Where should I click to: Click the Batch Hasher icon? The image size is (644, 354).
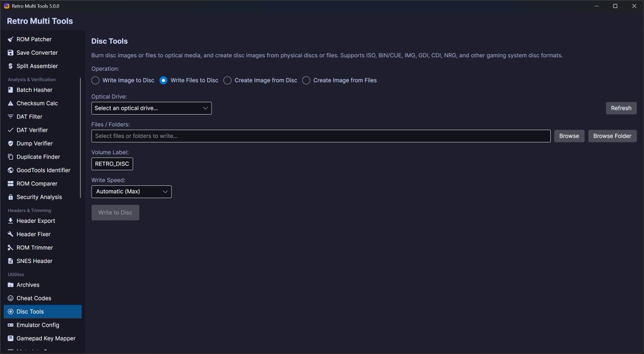pos(11,90)
